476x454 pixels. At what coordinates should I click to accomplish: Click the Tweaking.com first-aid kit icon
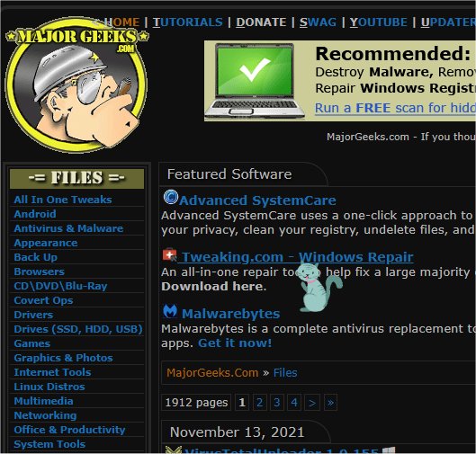pos(169,254)
